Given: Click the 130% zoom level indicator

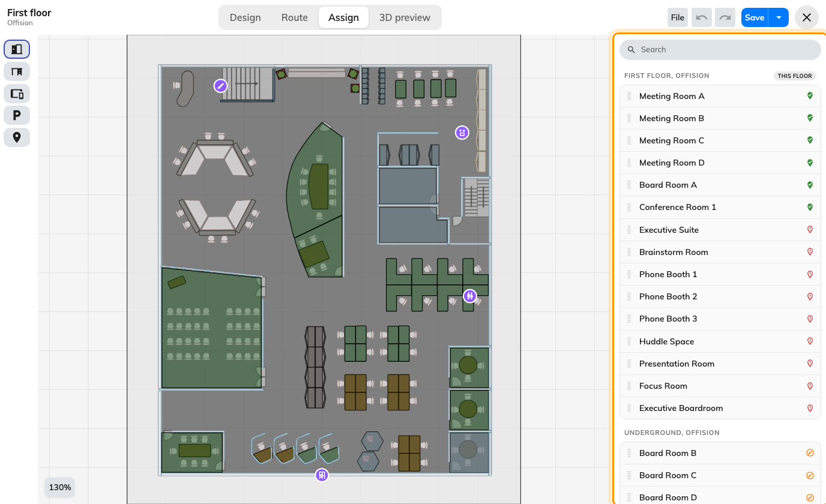Looking at the screenshot, I should [x=60, y=487].
